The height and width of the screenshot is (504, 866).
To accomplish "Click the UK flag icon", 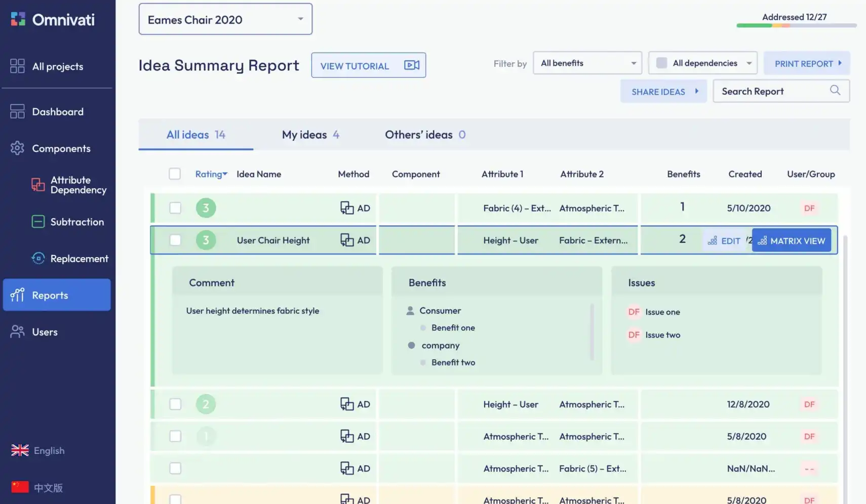I will coord(20,450).
